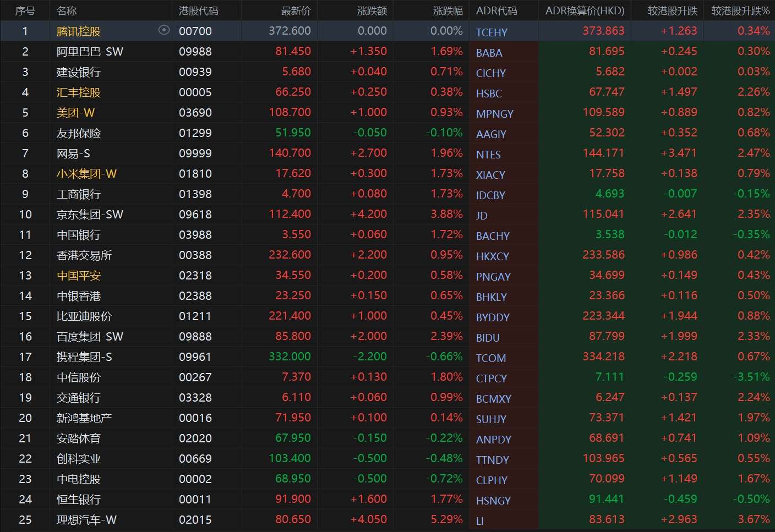The height and width of the screenshot is (532, 775).
Task: Click the BABA ADR code
Action: (489, 53)
